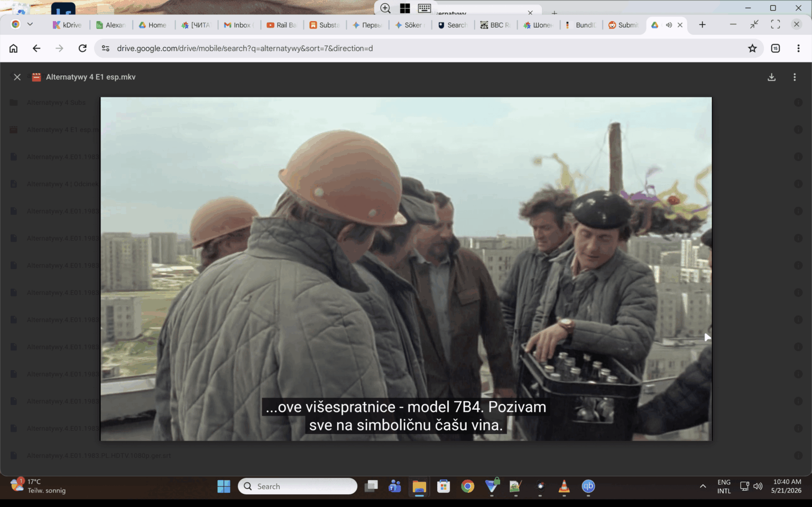
Task: Open the weather widget showing 17°C
Action: pyautogui.click(x=39, y=486)
